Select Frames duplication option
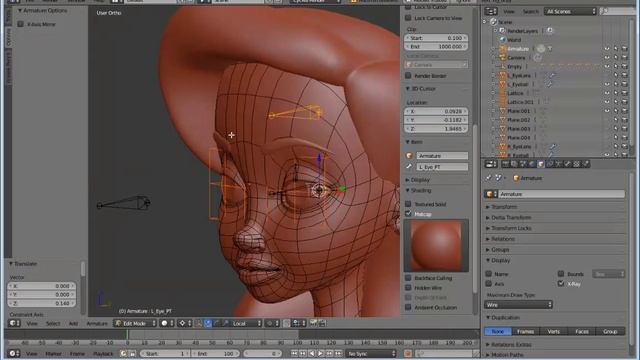This screenshot has height=360, width=640. click(526, 331)
